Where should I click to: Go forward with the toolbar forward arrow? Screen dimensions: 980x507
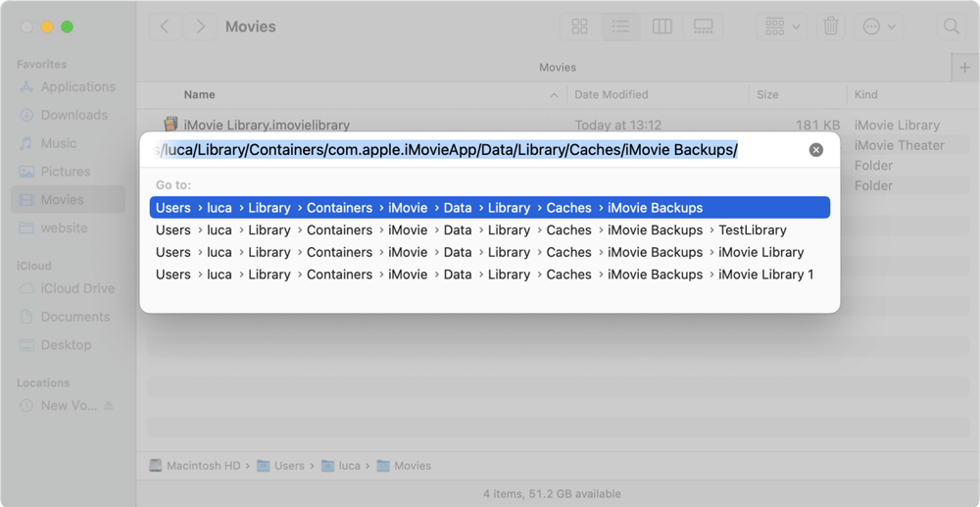coord(200,26)
